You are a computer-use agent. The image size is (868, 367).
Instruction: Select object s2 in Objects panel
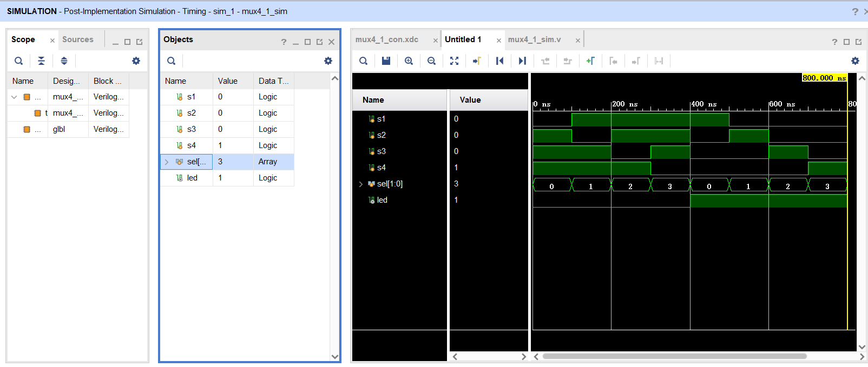pyautogui.click(x=227, y=113)
